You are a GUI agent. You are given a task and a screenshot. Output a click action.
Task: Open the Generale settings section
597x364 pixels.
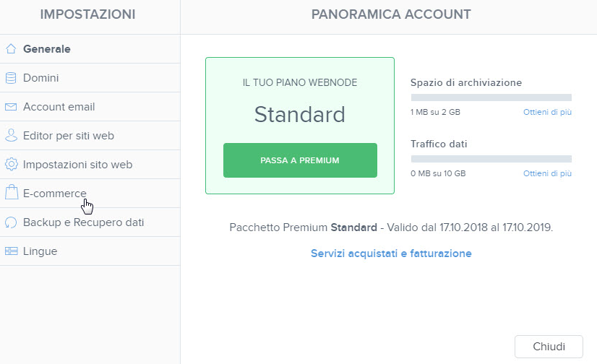(x=90, y=49)
